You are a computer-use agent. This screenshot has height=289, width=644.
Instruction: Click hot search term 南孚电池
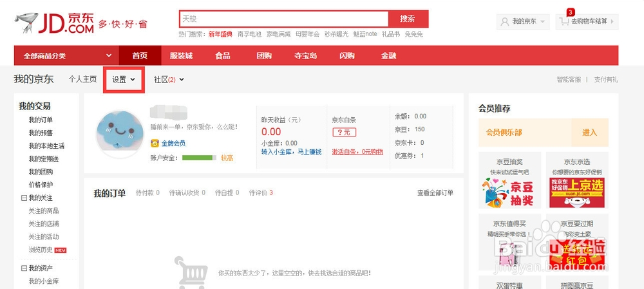[x=249, y=35]
